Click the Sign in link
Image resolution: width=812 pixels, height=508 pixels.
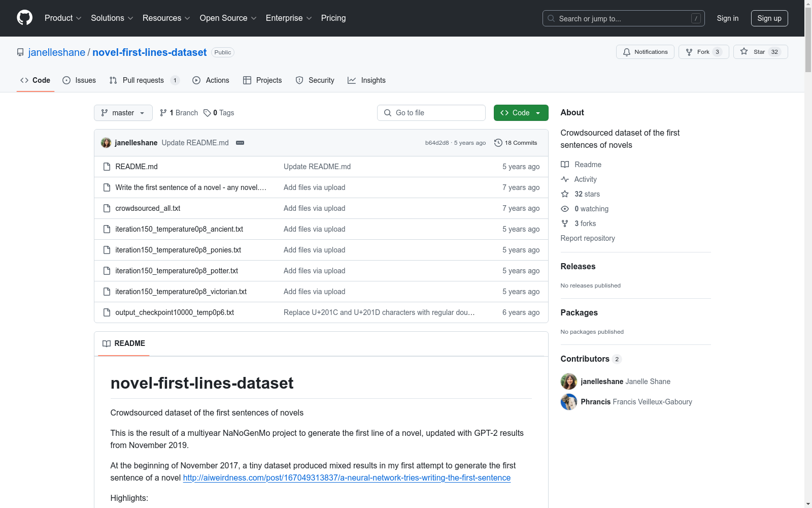click(x=728, y=18)
